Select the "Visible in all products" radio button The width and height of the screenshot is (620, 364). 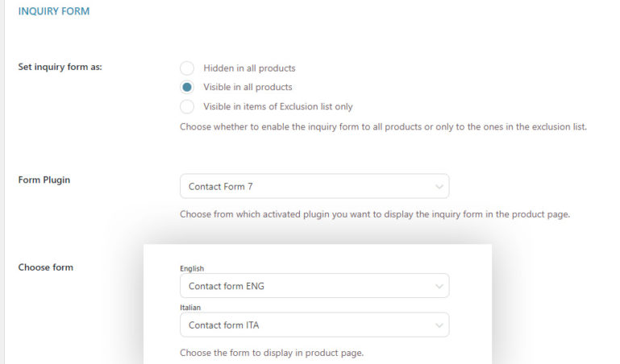pos(187,87)
